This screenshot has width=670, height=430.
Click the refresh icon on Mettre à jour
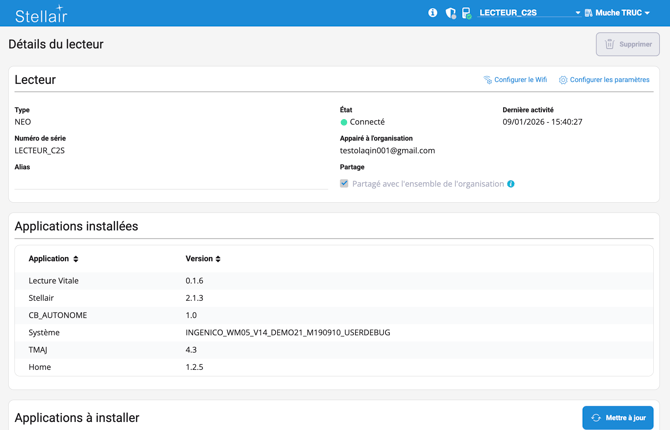596,418
